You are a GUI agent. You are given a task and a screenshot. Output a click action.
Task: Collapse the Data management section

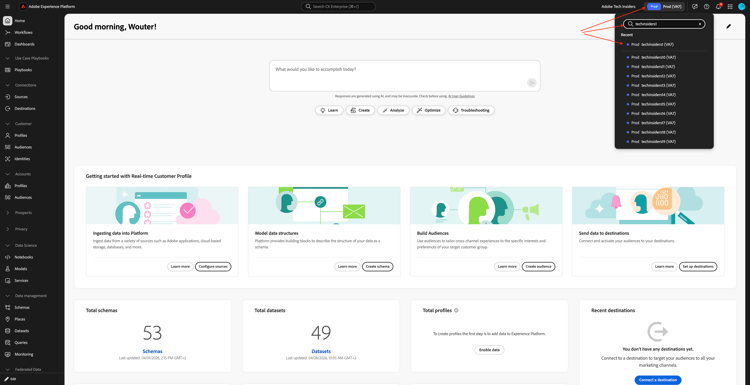coord(8,296)
